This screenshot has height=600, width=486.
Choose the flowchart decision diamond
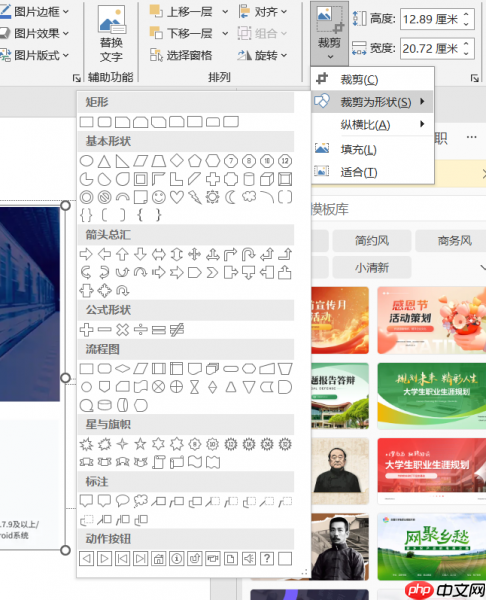point(122,369)
